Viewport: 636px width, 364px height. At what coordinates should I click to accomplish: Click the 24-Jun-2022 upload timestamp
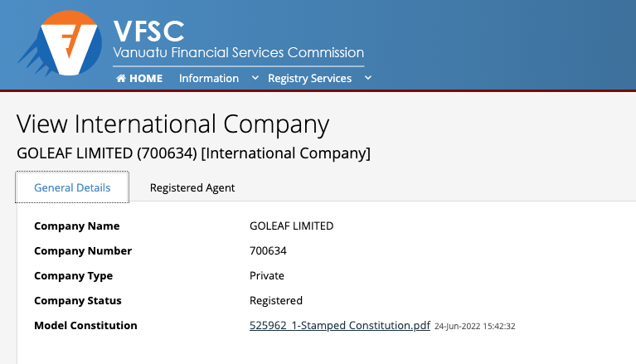[475, 326]
